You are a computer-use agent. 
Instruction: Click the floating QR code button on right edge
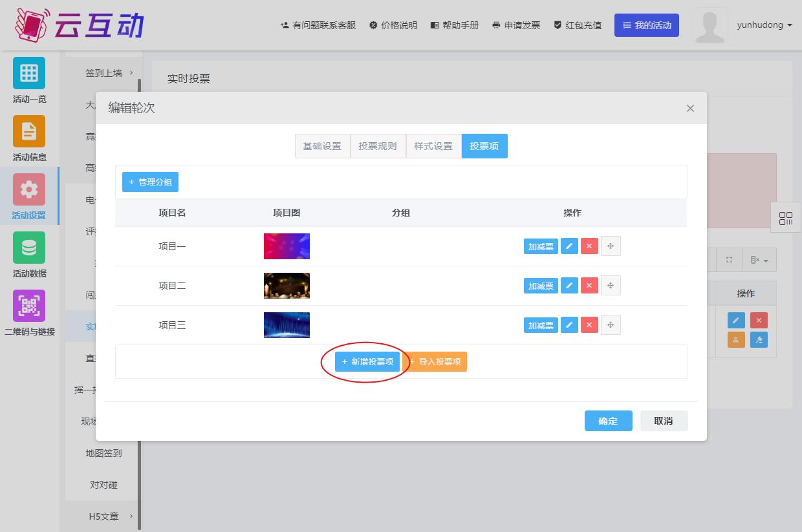(786, 218)
